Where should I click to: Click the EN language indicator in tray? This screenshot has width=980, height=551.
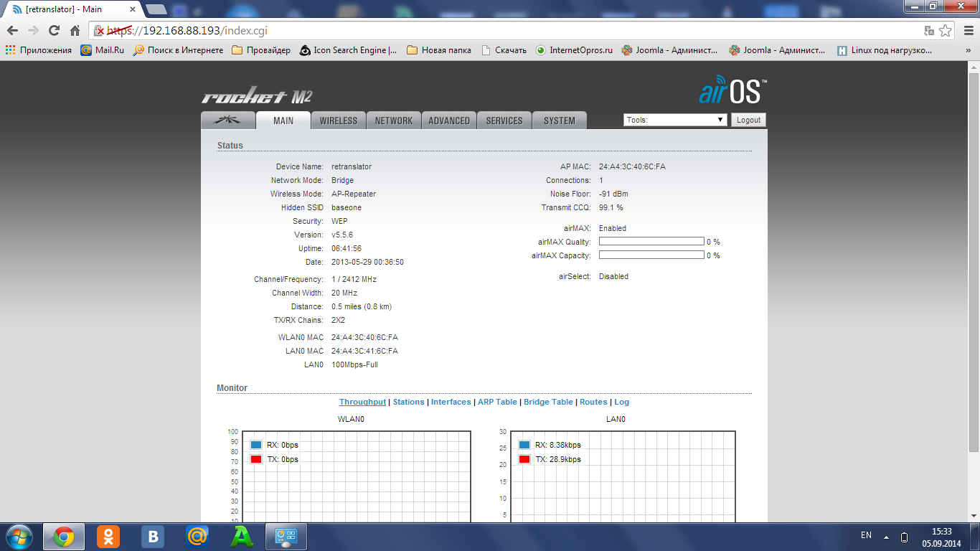pyautogui.click(x=866, y=536)
